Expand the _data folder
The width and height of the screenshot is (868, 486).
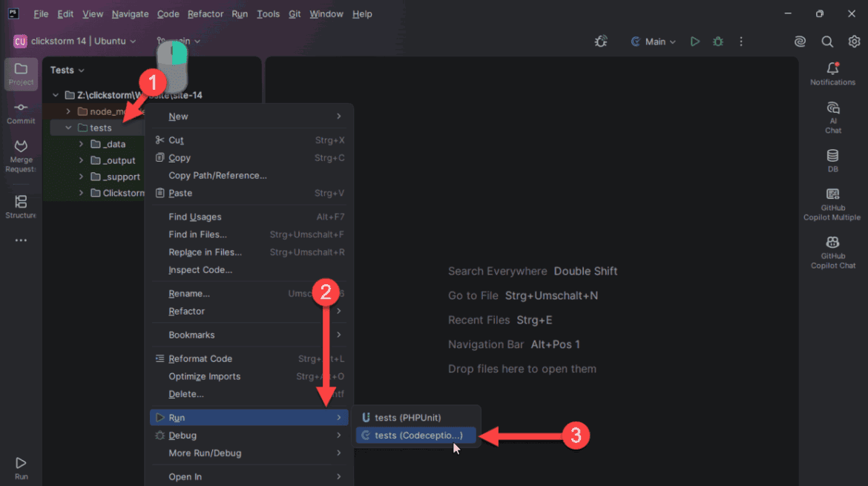coord(81,144)
